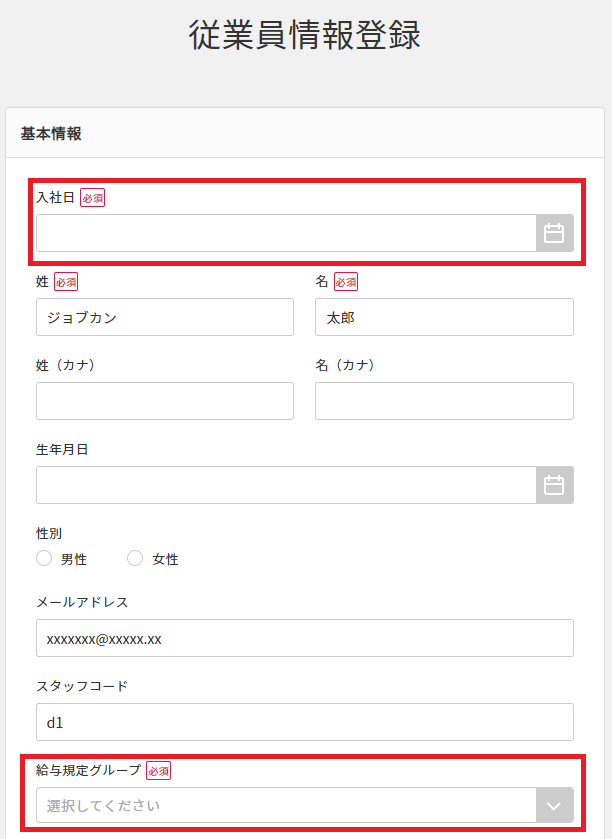Select the 男性 radio button
Screen dimensions: 612x839
(44, 559)
